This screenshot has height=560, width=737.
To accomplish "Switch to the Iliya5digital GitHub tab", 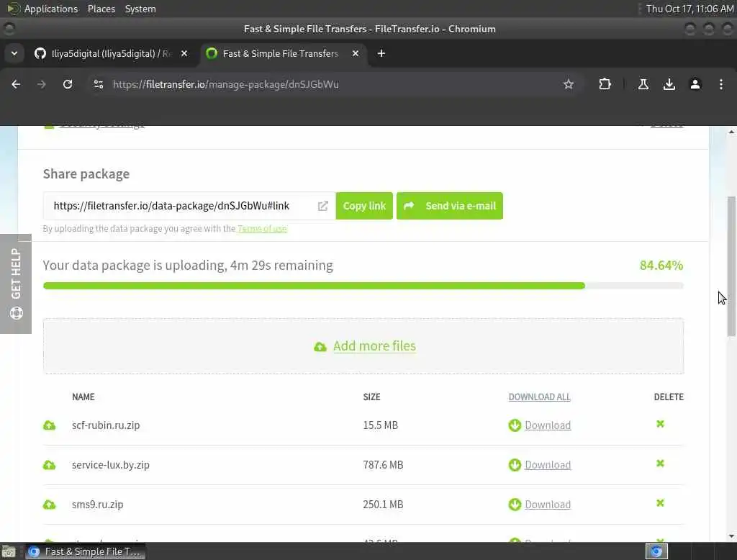I will click(x=108, y=53).
